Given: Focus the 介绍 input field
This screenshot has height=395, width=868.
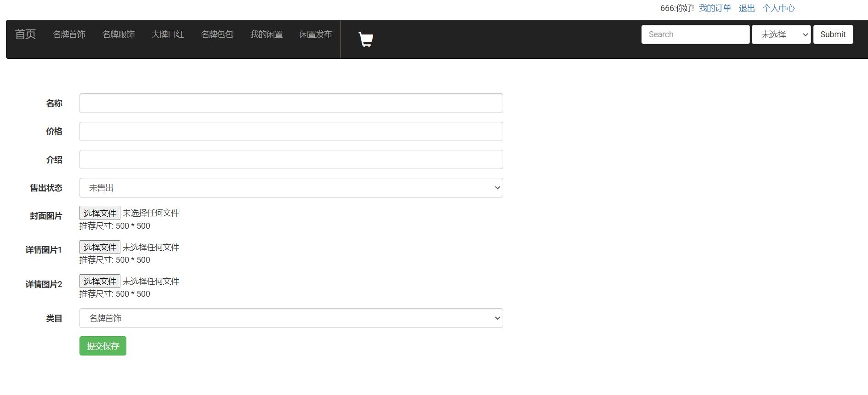Looking at the screenshot, I should click(291, 159).
